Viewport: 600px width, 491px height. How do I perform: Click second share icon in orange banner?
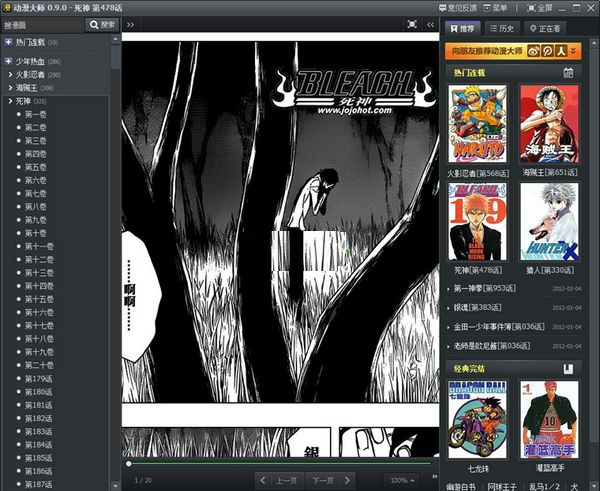pos(547,51)
